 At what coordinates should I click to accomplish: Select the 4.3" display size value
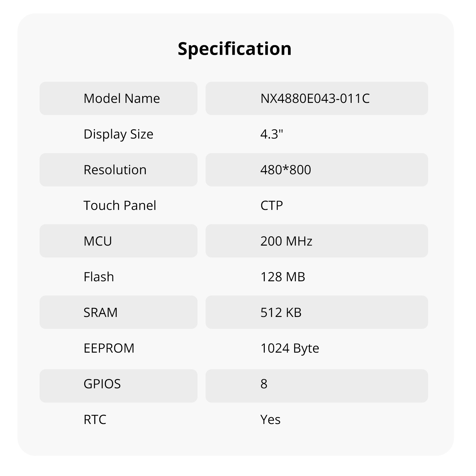coord(272,134)
